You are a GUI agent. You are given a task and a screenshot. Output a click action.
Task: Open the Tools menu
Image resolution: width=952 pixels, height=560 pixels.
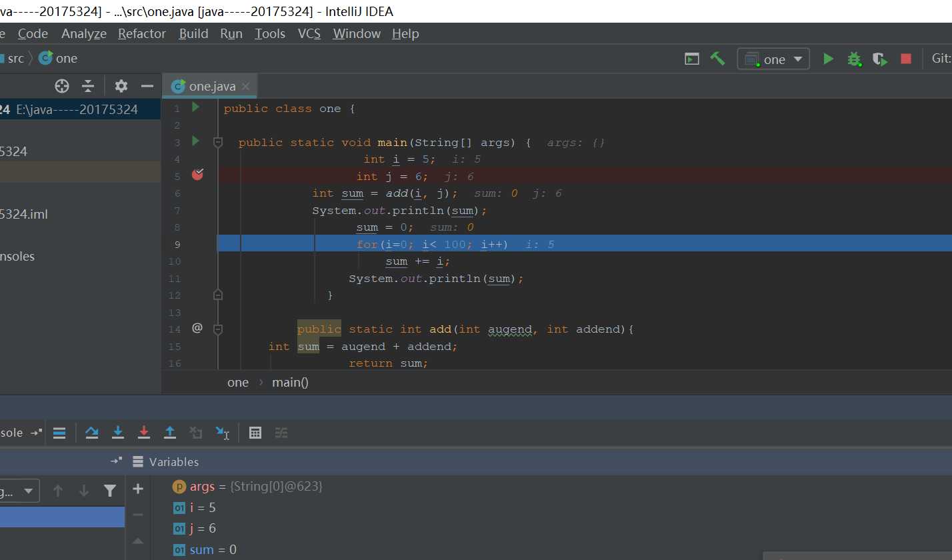point(270,33)
